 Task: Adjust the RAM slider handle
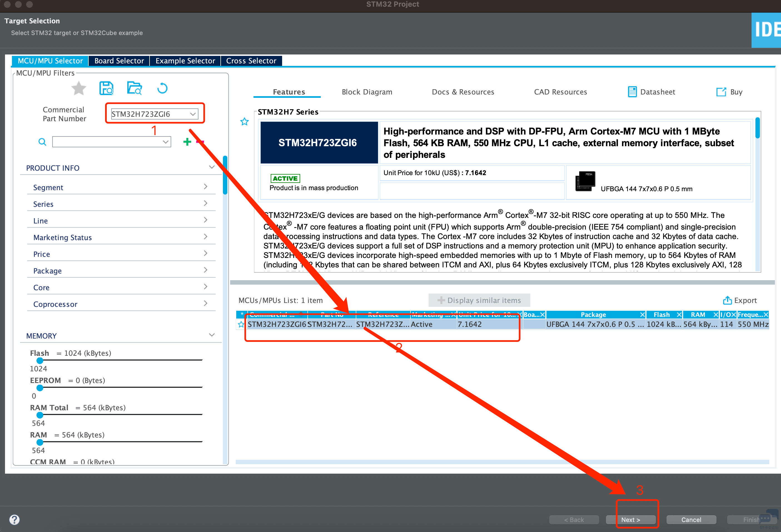[40, 442]
